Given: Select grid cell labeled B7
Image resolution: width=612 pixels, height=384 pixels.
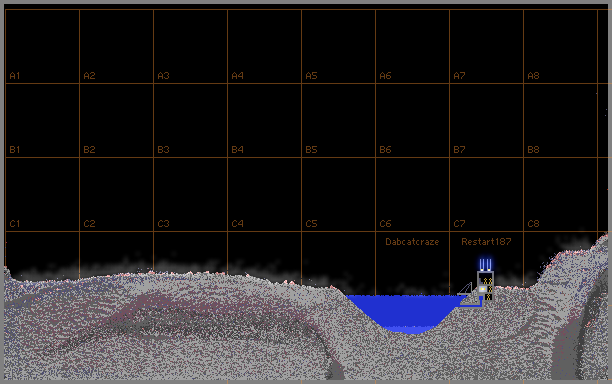Looking at the screenshot, I should click(x=486, y=120).
